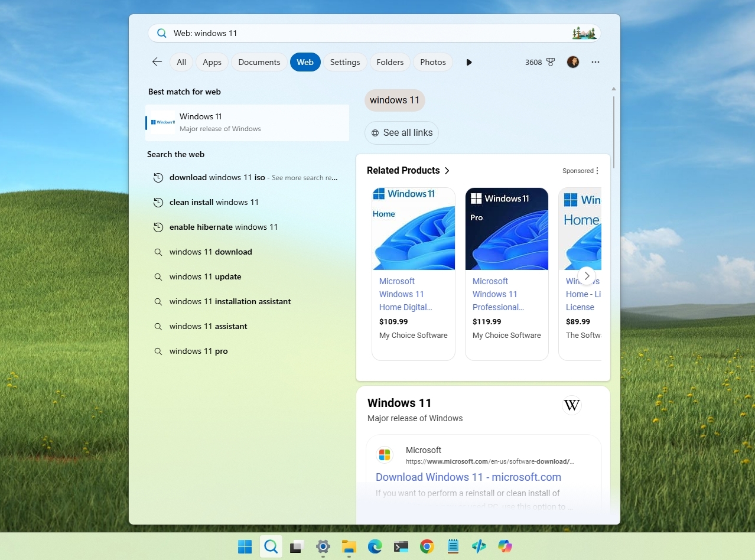Launch Copilot from the taskbar
Viewport: 755px width, 560px height.
(505, 546)
